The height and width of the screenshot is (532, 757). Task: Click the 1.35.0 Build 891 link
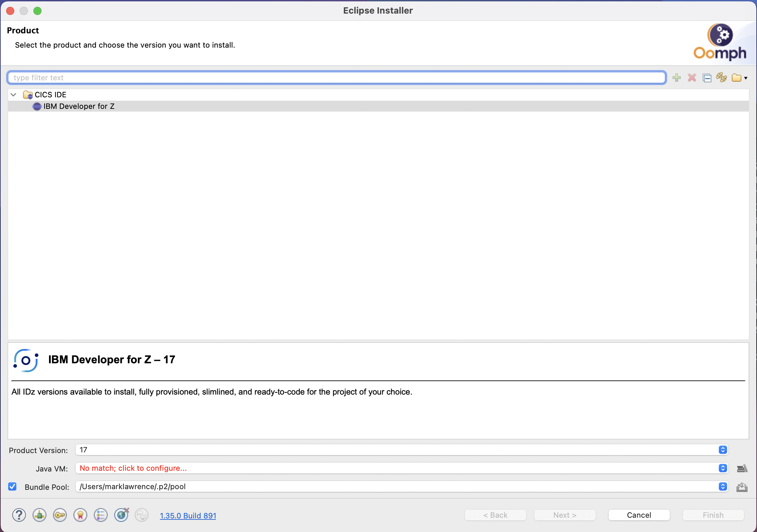point(188,515)
